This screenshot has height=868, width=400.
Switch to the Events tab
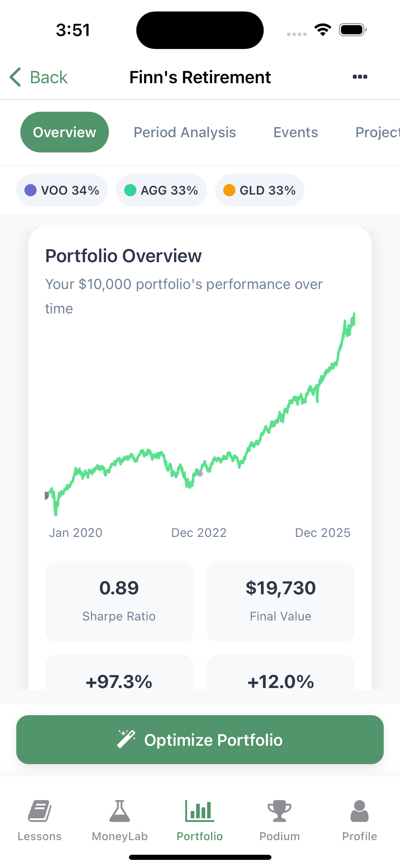pos(296,132)
